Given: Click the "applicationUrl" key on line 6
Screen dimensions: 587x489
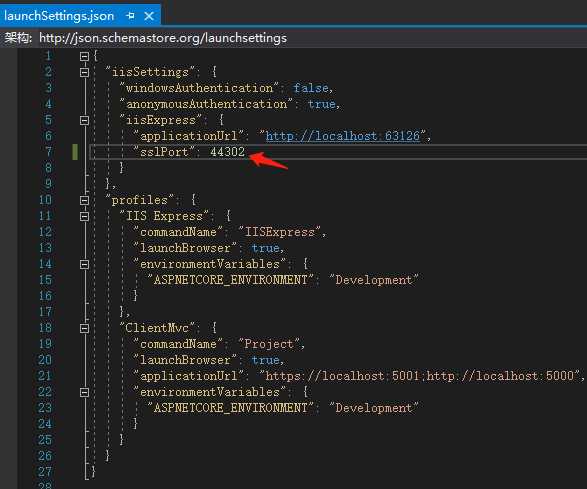Looking at the screenshot, I should (x=189, y=136).
